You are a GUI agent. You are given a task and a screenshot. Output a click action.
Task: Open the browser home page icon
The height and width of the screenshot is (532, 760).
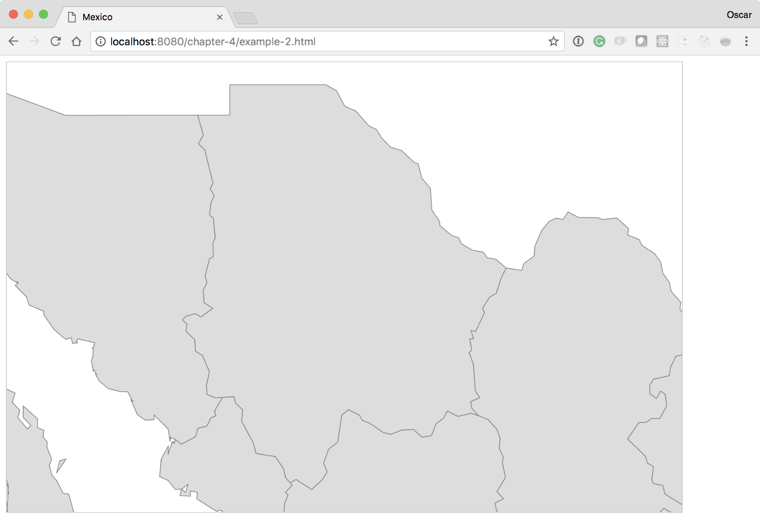click(76, 41)
